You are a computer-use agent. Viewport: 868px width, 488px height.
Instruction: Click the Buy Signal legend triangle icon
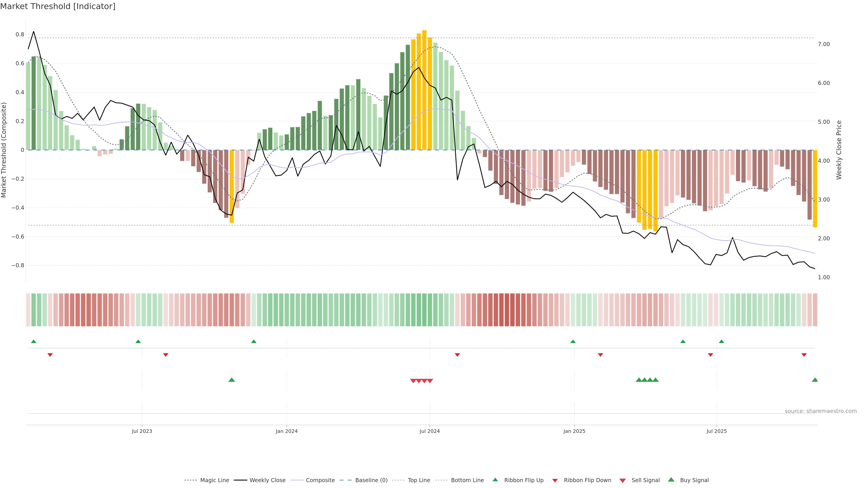point(671,480)
